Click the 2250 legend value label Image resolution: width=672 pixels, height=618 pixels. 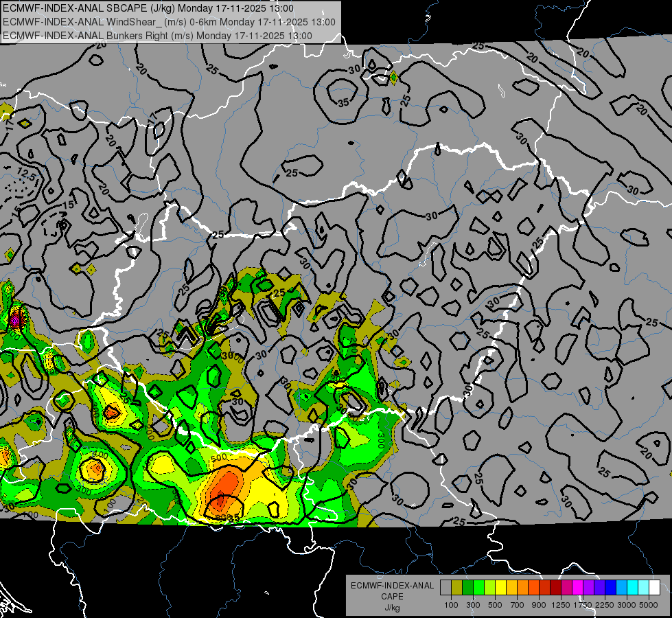tap(605, 605)
